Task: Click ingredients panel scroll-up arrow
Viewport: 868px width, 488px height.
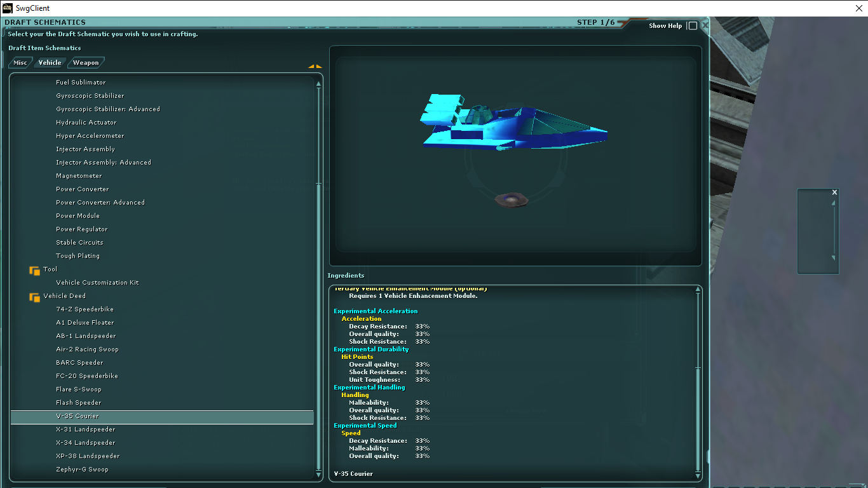Action: coord(698,290)
